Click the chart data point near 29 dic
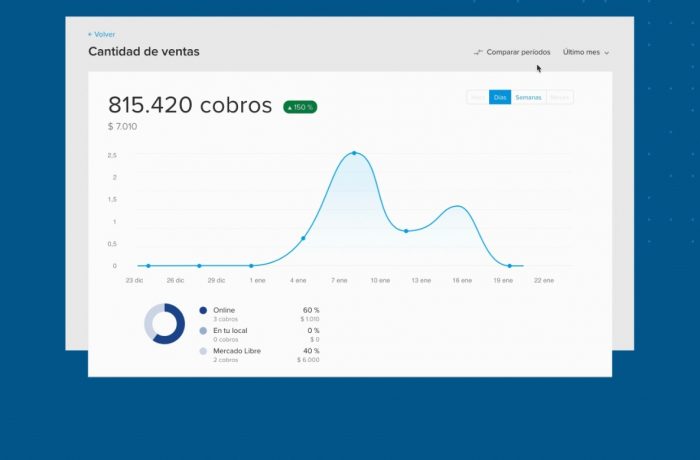This screenshot has width=700, height=460. [199, 266]
